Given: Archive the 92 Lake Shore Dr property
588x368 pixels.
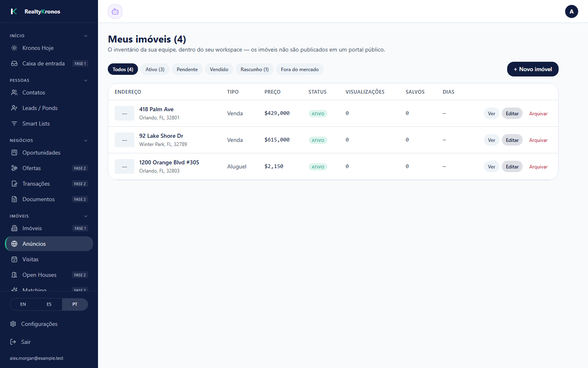Looking at the screenshot, I should (538, 140).
